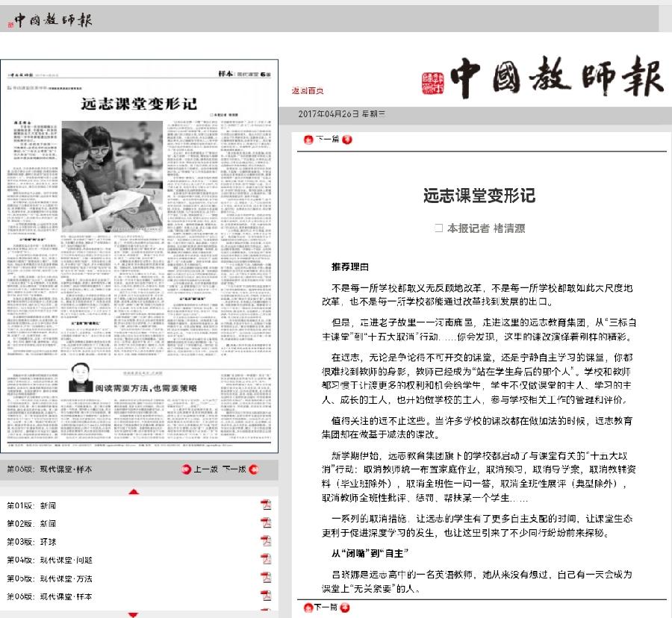Download PDF icon for 第06版
Image resolution: width=672 pixels, height=618 pixels.
(266, 596)
